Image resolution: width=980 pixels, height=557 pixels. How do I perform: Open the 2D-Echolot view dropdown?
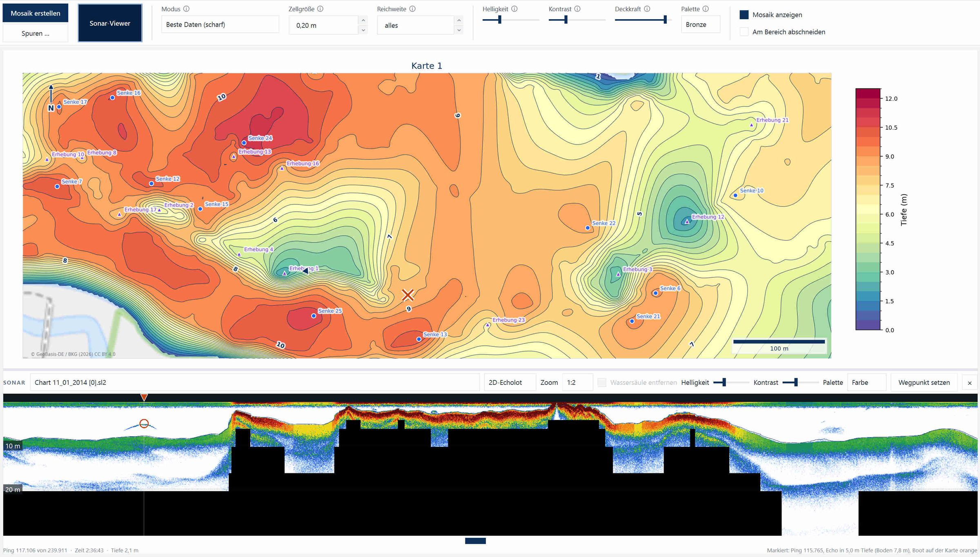tap(510, 382)
